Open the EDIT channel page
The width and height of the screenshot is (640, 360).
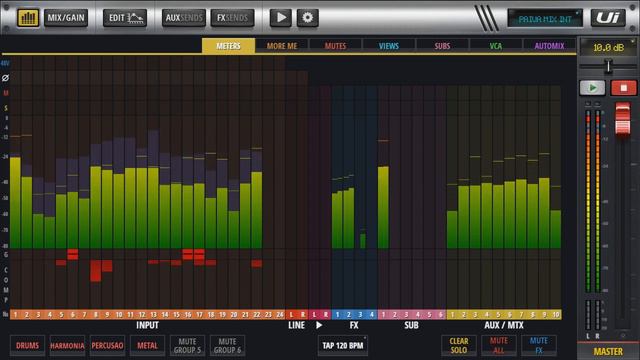[125, 18]
